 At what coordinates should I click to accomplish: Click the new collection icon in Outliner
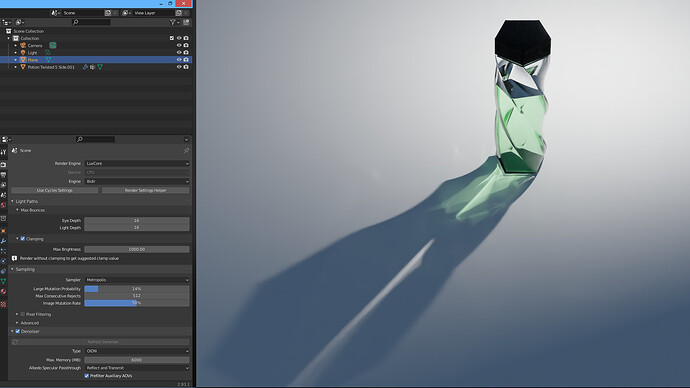(x=186, y=22)
